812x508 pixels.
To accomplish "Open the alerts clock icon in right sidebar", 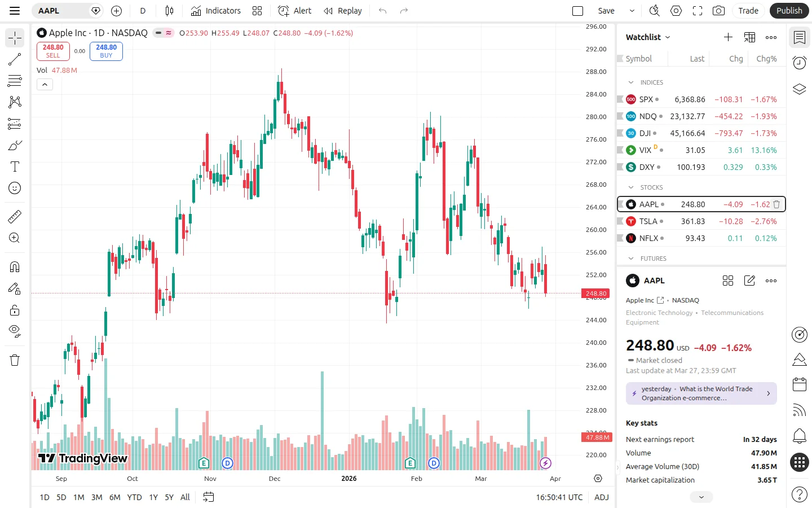I will pos(799,63).
